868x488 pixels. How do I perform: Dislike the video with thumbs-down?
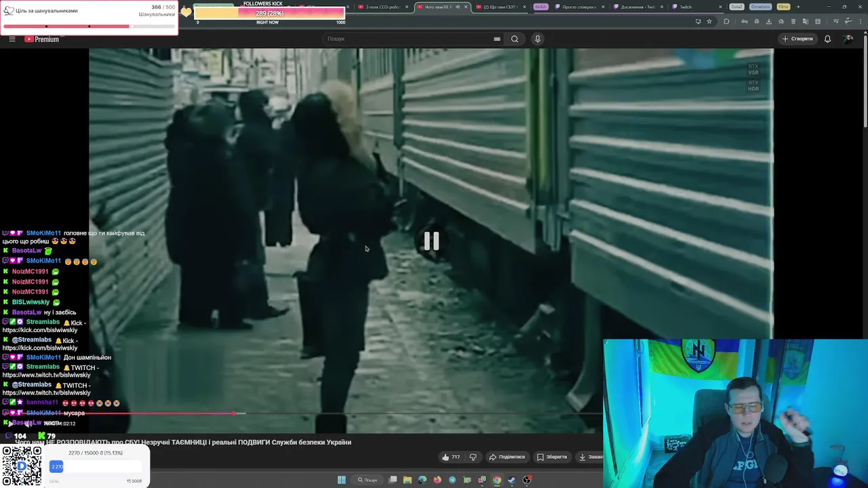(473, 457)
